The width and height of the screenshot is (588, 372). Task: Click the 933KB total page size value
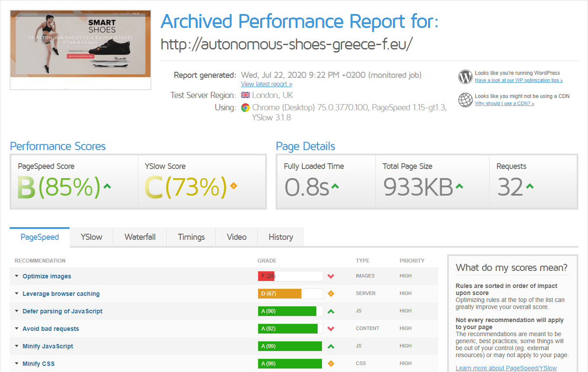pyautogui.click(x=418, y=187)
